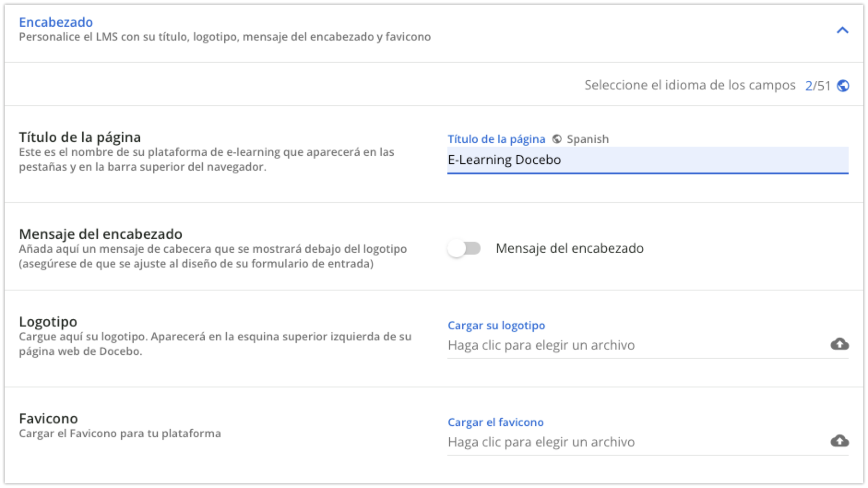This screenshot has height=488, width=868.
Task: Click the upload cloud icon for the favicon
Action: click(x=840, y=440)
